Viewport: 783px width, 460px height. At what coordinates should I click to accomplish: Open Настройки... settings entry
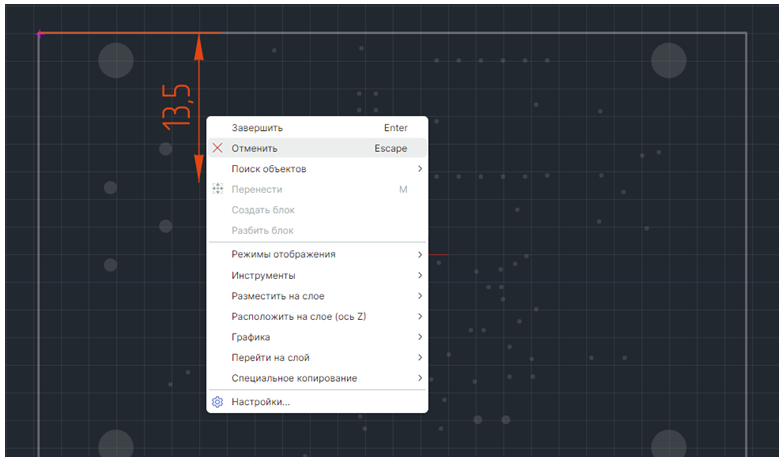pyautogui.click(x=317, y=402)
